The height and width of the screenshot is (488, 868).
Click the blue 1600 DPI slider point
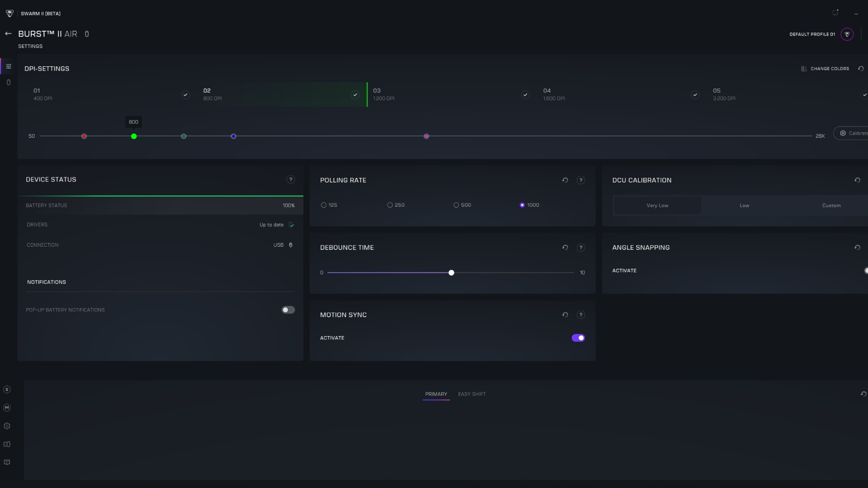click(233, 136)
